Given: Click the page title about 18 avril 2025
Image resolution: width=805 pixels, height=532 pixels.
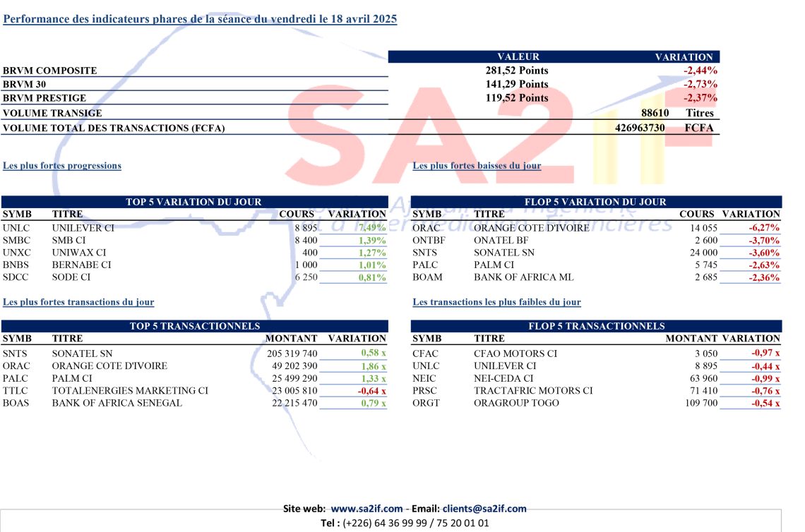Looking at the screenshot, I should click(x=200, y=19).
